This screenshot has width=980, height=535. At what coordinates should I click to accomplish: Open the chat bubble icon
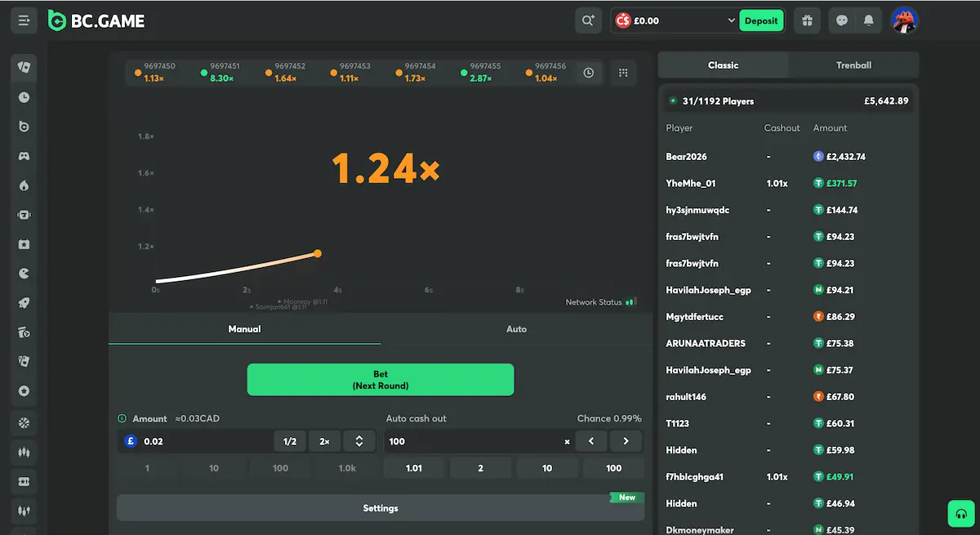[842, 20]
